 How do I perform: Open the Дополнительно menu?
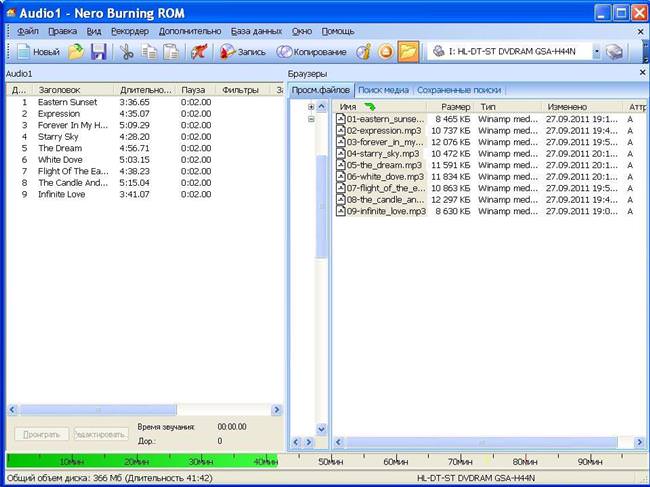coord(190,31)
